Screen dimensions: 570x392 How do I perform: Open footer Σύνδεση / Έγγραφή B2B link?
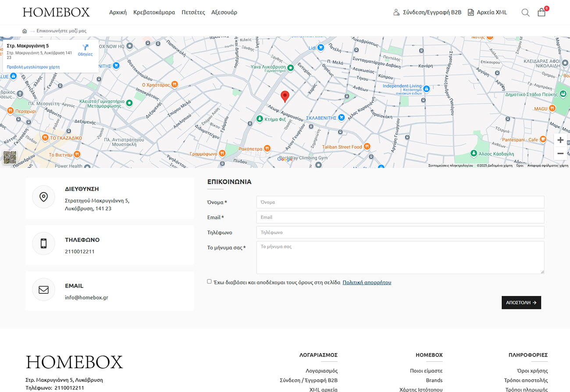[309, 381]
